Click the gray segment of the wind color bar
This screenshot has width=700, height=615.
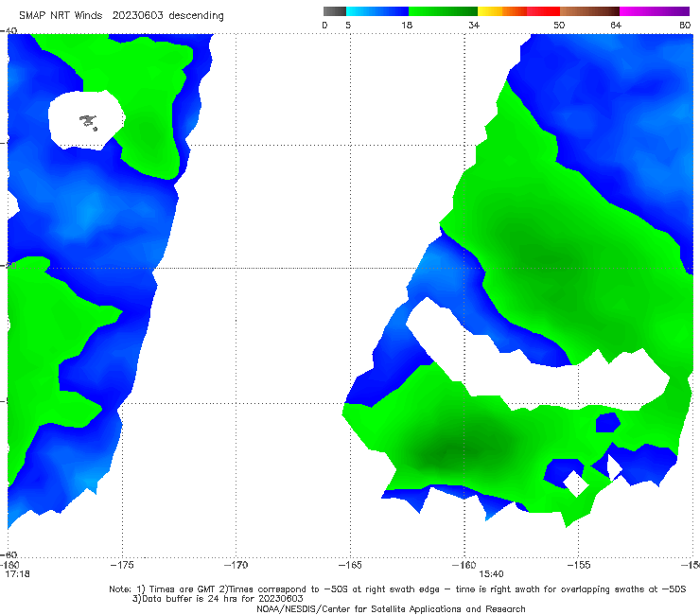(334, 11)
